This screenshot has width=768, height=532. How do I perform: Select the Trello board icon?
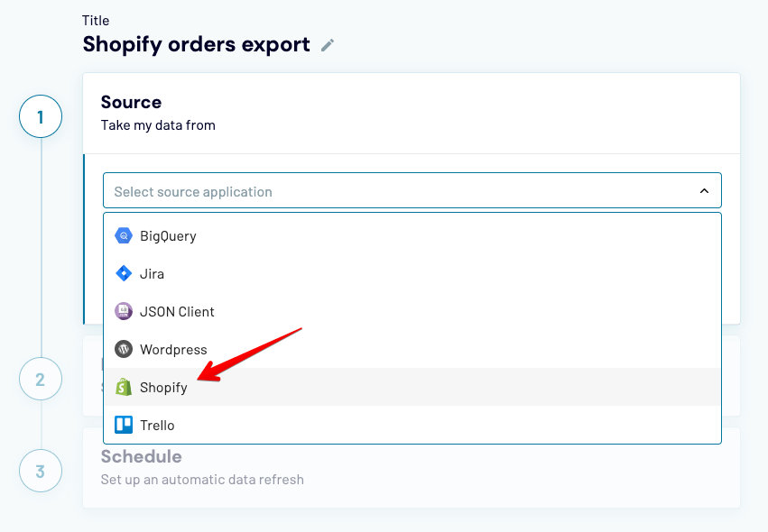pos(123,425)
